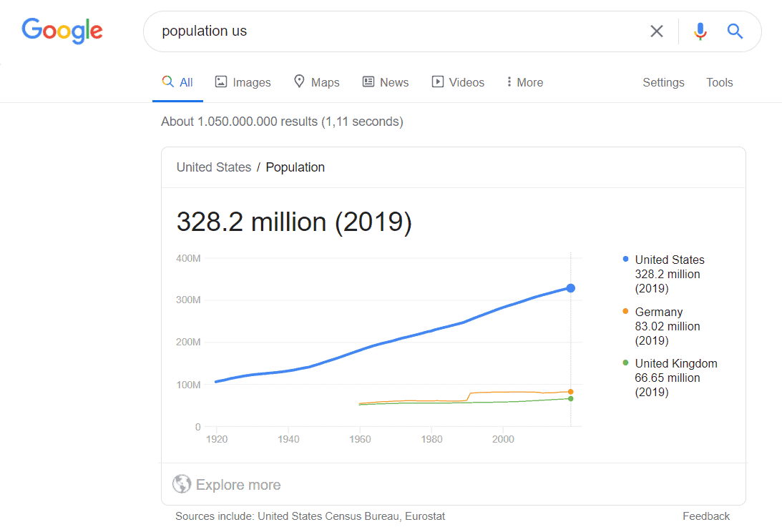Switch to the All tab

point(177,82)
